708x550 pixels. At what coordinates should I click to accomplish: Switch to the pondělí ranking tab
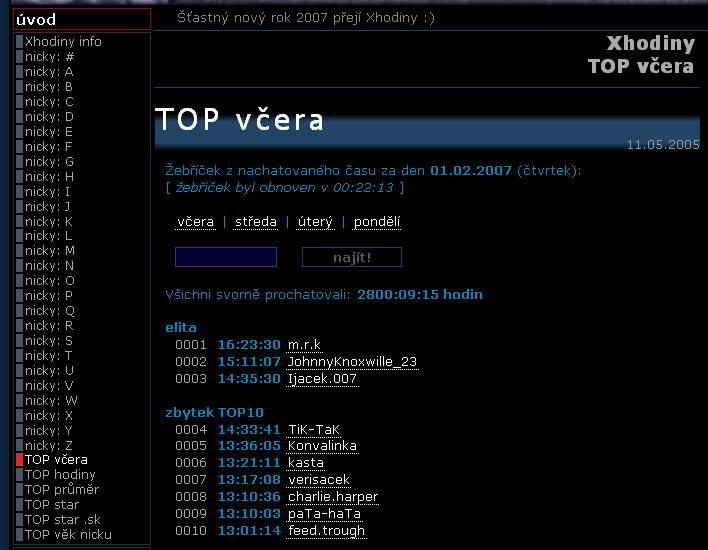[x=377, y=222]
